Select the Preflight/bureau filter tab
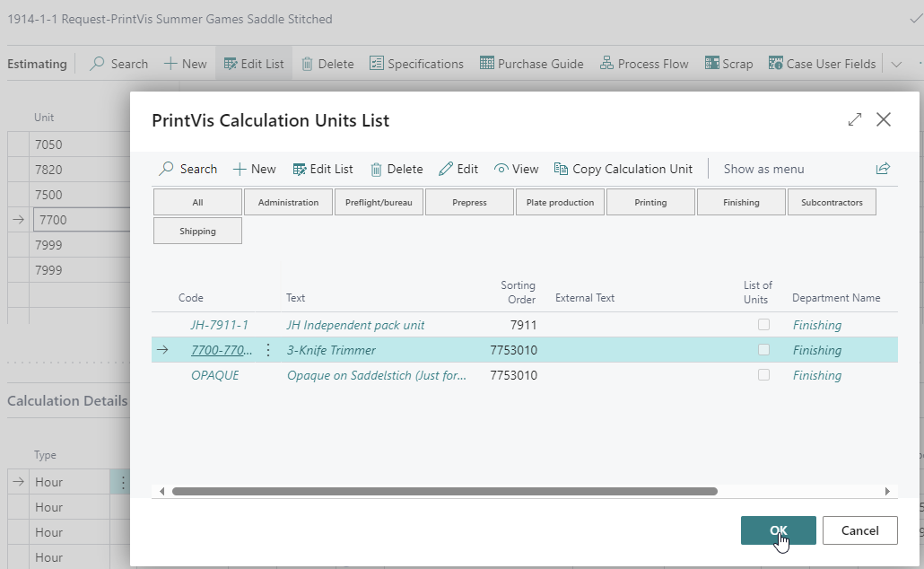This screenshot has height=569, width=924. (x=379, y=202)
